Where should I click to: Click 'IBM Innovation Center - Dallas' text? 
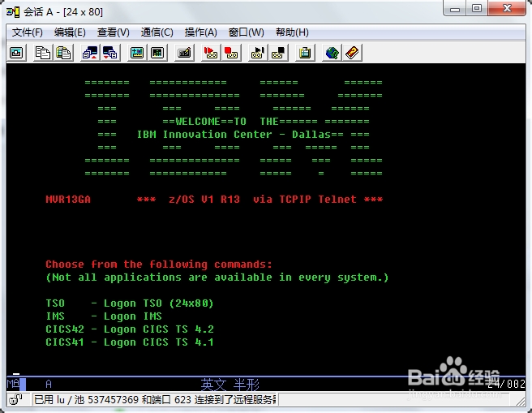[234, 135]
